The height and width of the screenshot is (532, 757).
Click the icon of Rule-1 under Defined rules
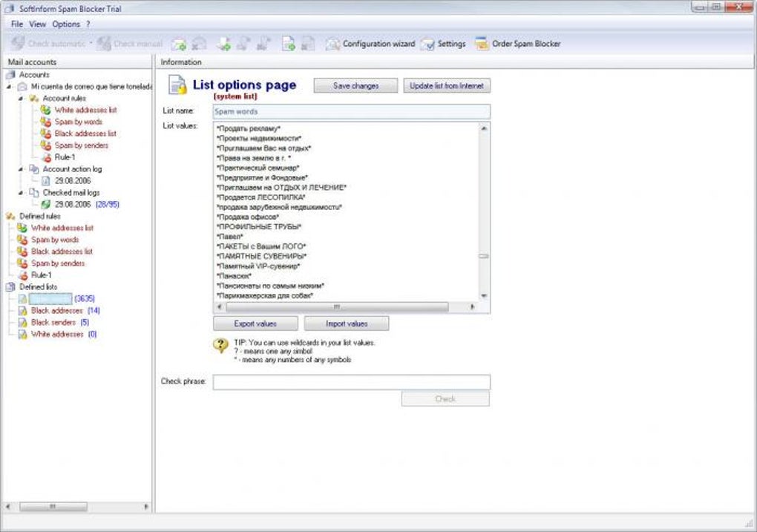coord(23,275)
